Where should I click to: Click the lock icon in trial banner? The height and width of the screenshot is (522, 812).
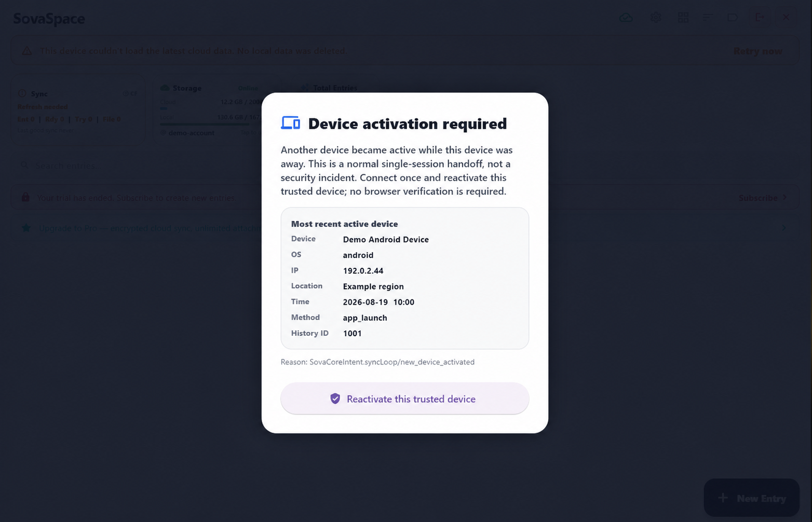pyautogui.click(x=25, y=197)
